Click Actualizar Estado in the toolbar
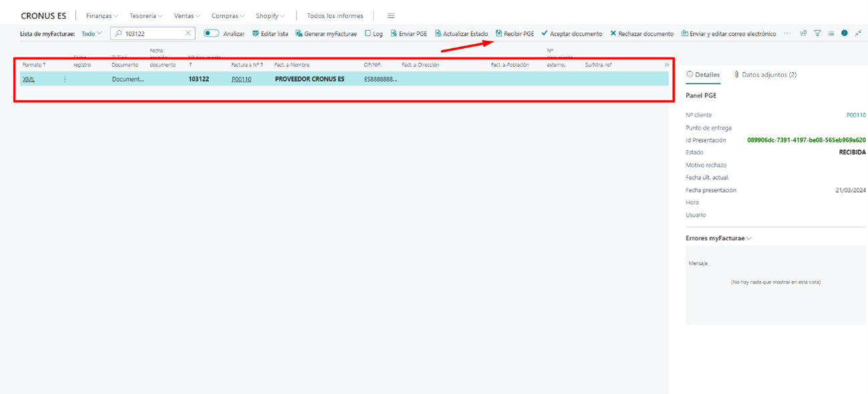The image size is (868, 394). coord(461,33)
